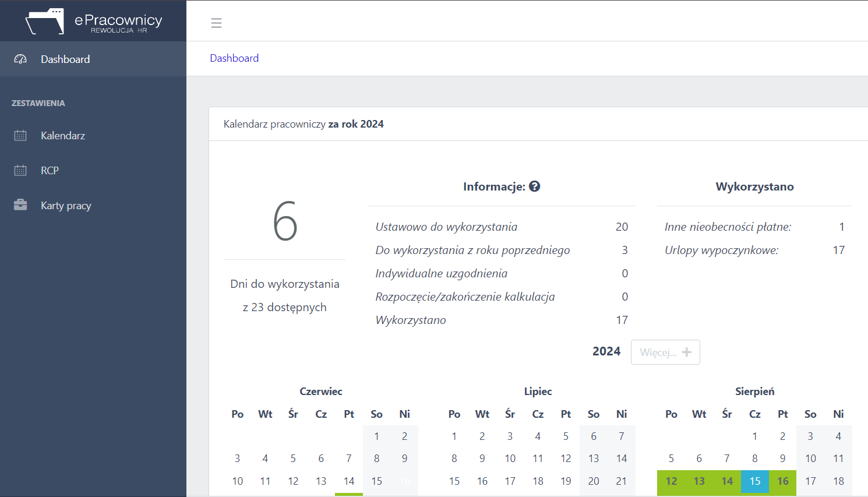Image resolution: width=868 pixels, height=497 pixels.
Task: Click 'Do wykorzystania z roku poprzedniego'
Action: pos(502,250)
